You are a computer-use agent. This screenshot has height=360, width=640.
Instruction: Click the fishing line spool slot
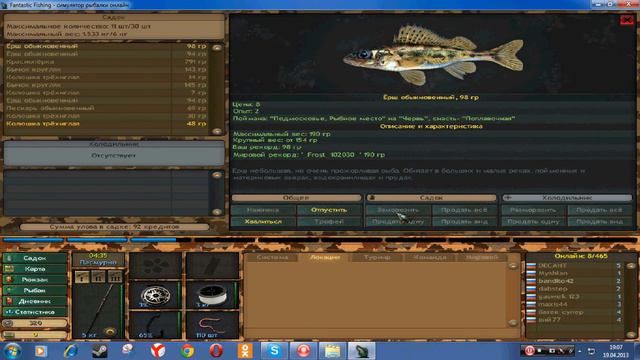[212, 295]
